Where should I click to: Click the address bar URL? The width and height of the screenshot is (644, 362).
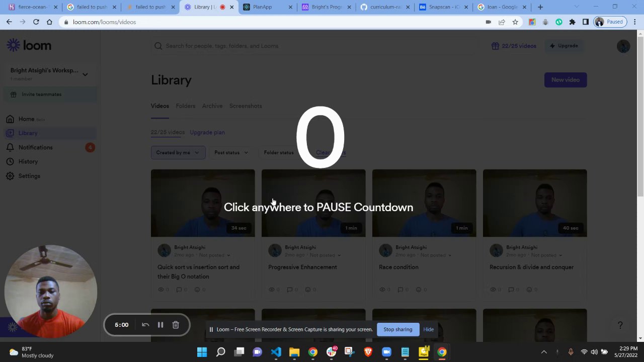click(x=104, y=22)
